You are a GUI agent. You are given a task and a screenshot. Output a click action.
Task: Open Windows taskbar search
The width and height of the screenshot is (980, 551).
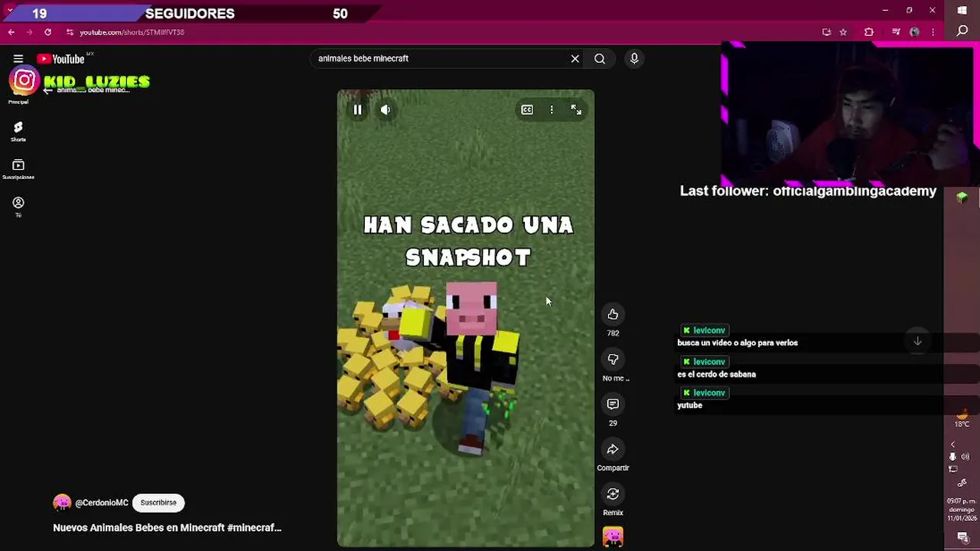[962, 31]
